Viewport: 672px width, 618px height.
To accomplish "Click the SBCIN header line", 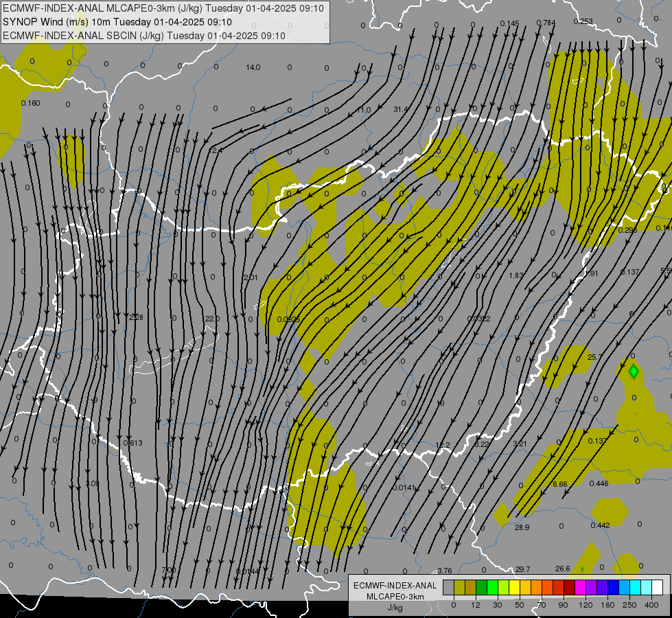I will click(144, 36).
